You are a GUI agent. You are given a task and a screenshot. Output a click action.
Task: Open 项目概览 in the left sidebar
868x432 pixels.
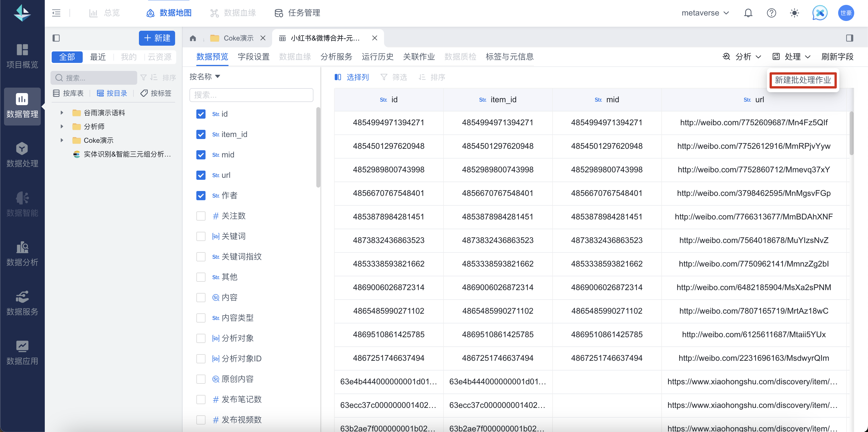point(22,56)
